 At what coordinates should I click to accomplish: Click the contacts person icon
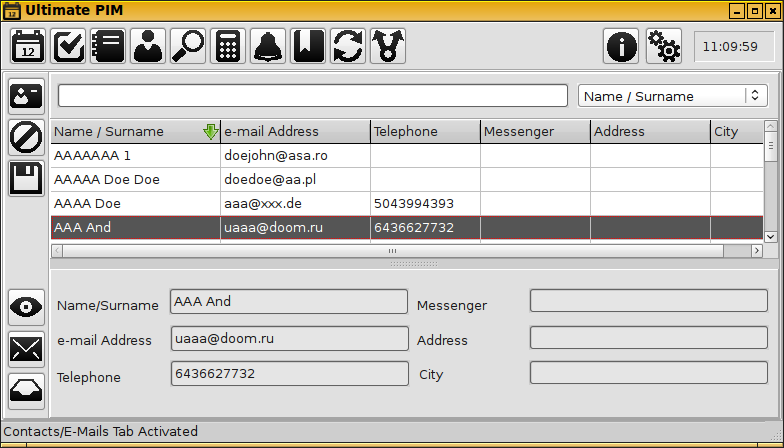(148, 46)
